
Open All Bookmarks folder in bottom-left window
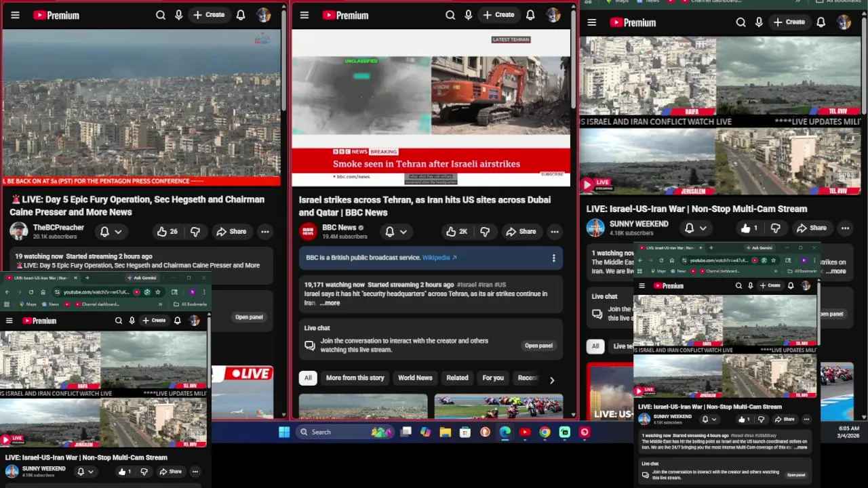click(191, 304)
